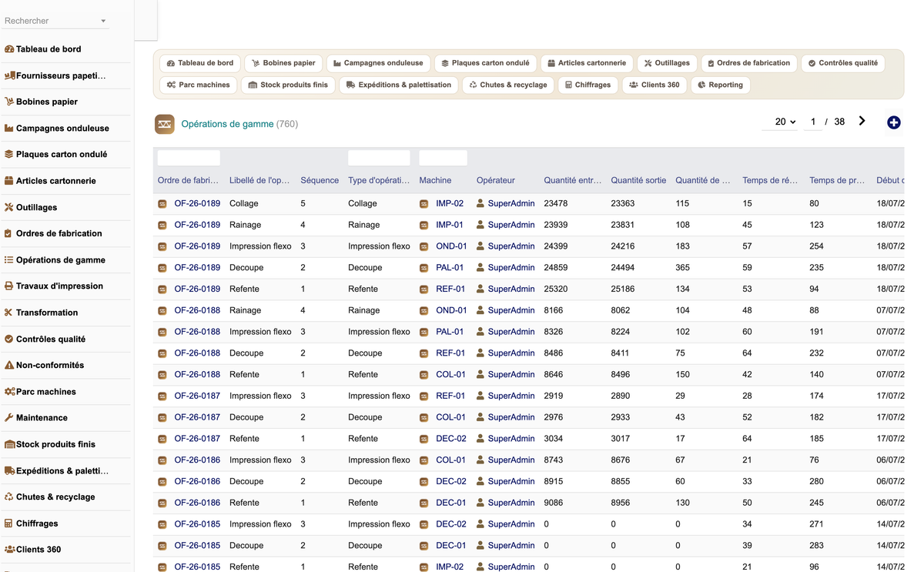The width and height of the screenshot is (924, 572).
Task: Sort by the Quantité sortie column header
Action: coord(638,180)
